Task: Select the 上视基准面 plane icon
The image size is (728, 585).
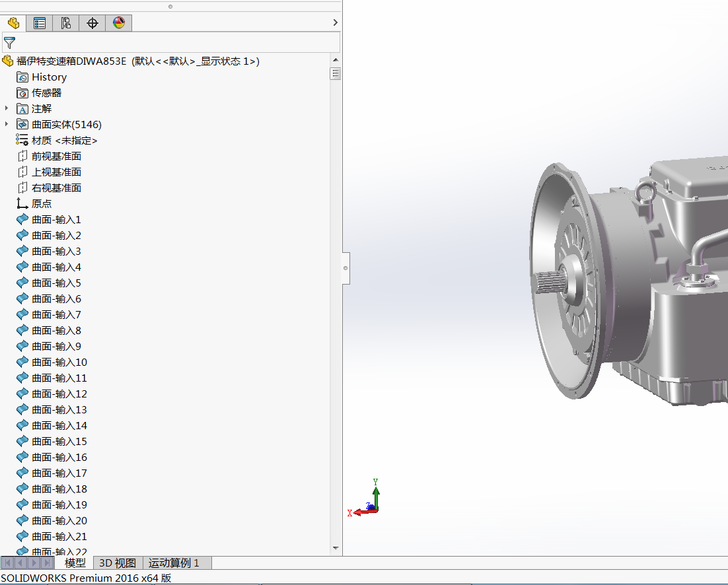Action: (22, 172)
